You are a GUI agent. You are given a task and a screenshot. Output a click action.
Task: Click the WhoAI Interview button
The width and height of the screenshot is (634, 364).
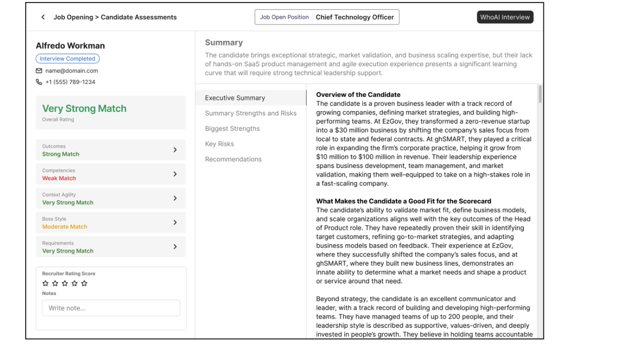(x=505, y=17)
